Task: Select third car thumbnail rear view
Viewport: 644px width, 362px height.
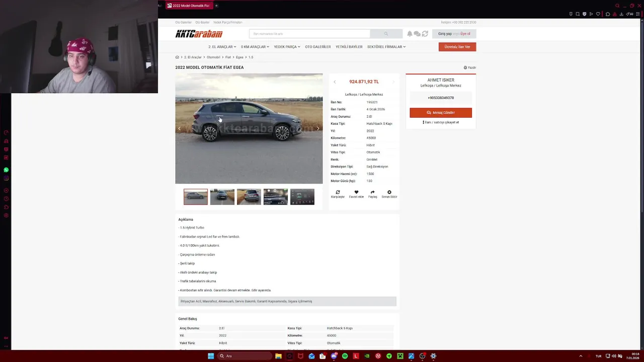Action: tap(249, 197)
